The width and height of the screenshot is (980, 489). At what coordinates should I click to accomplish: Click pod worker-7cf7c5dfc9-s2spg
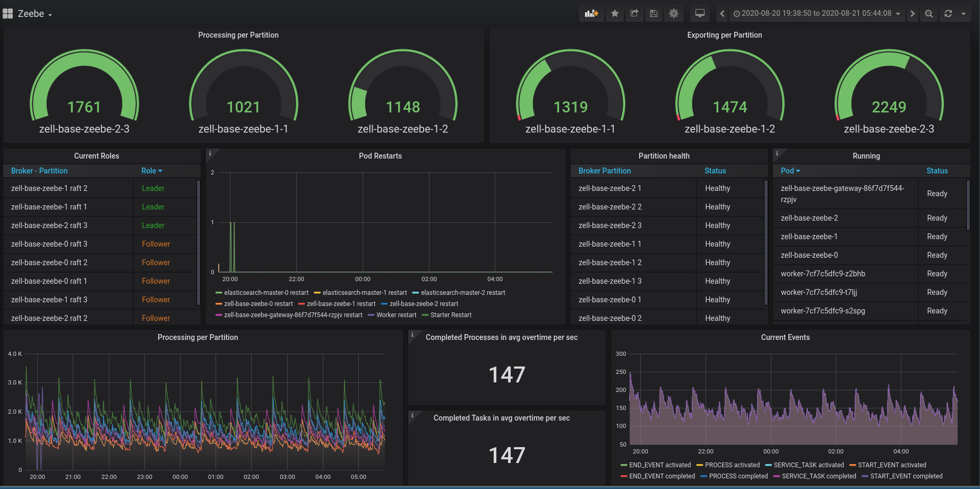click(823, 311)
